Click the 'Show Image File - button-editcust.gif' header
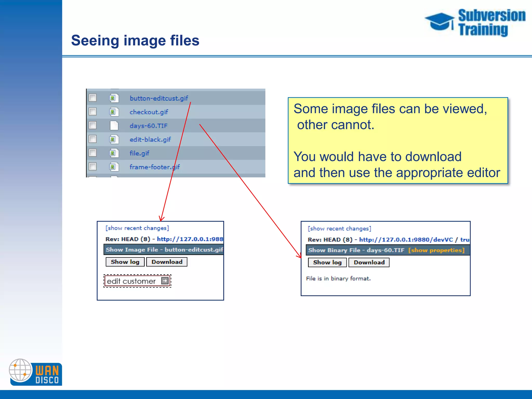The height and width of the screenshot is (399, 532). click(164, 250)
